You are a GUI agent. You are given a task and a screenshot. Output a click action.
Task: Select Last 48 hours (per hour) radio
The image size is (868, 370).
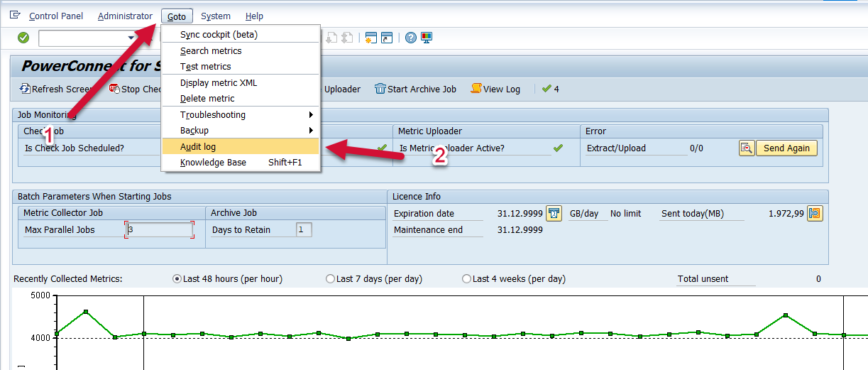click(177, 279)
